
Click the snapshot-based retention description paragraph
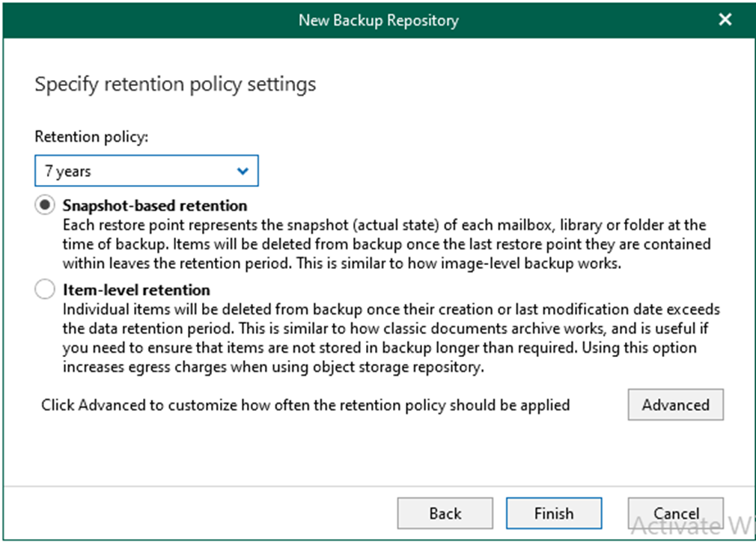(x=385, y=243)
